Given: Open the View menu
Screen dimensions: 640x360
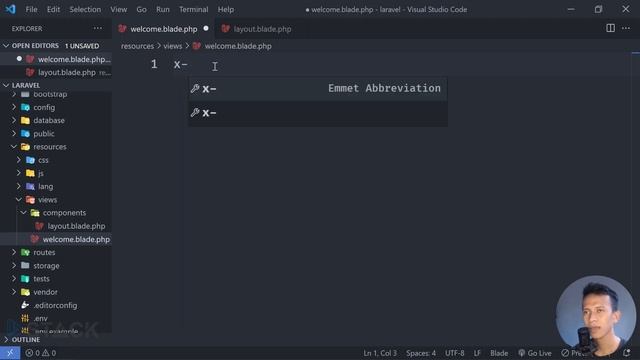Looking at the screenshot, I should pyautogui.click(x=118, y=9).
